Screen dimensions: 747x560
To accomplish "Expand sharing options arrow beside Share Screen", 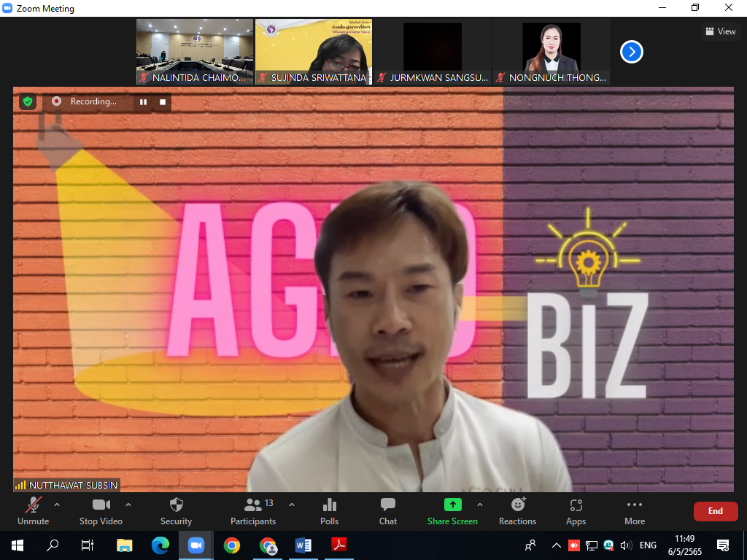I will tap(480, 505).
